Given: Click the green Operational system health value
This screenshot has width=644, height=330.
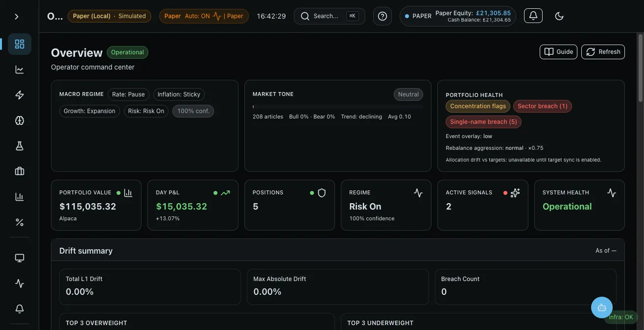Looking at the screenshot, I should click(567, 207).
